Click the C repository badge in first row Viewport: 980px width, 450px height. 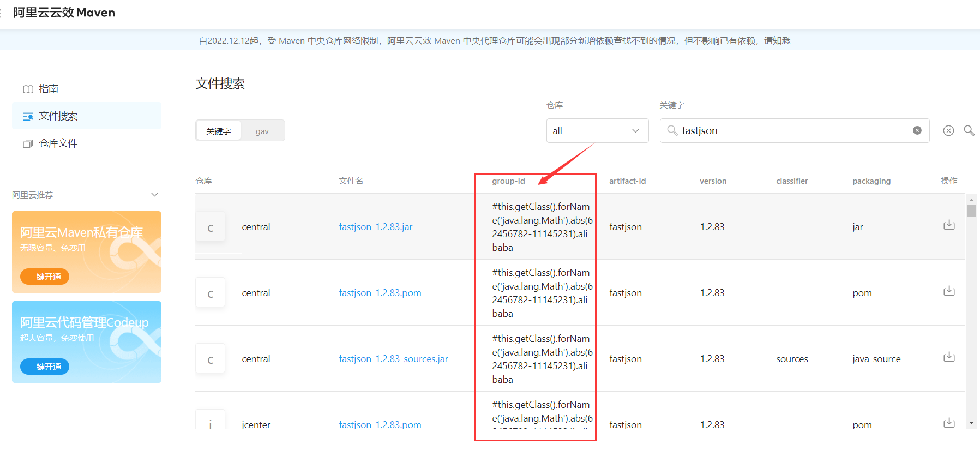[x=211, y=227]
